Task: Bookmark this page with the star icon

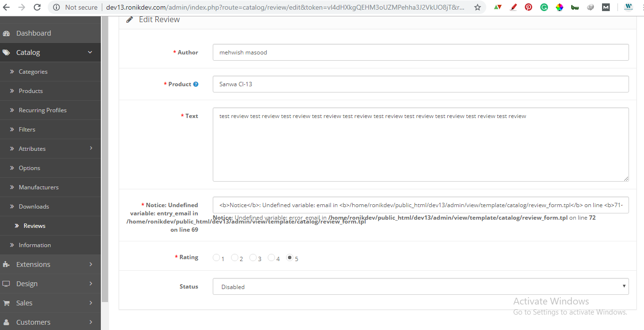Action: point(478,7)
